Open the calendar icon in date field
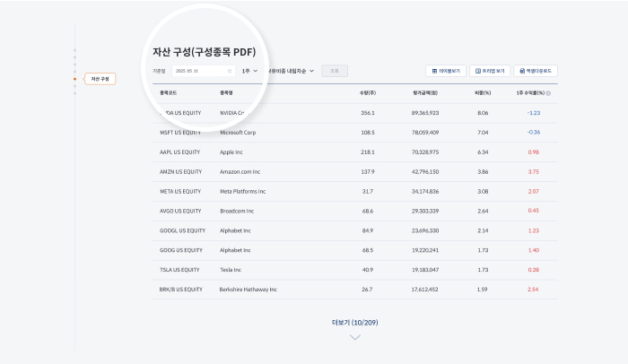Screen dimensions: 628x364 (230, 71)
